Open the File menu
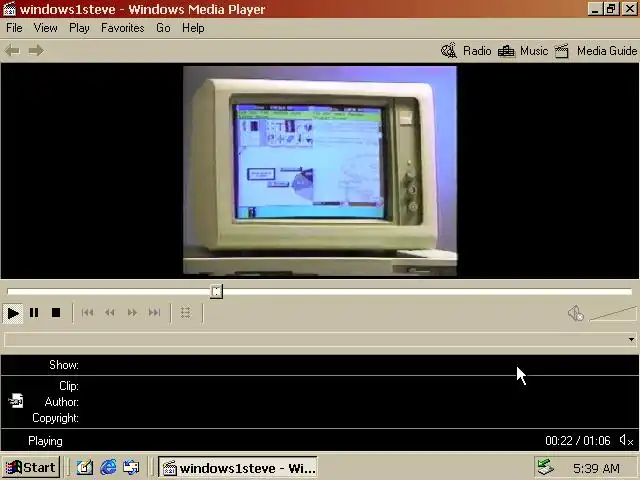 click(14, 28)
